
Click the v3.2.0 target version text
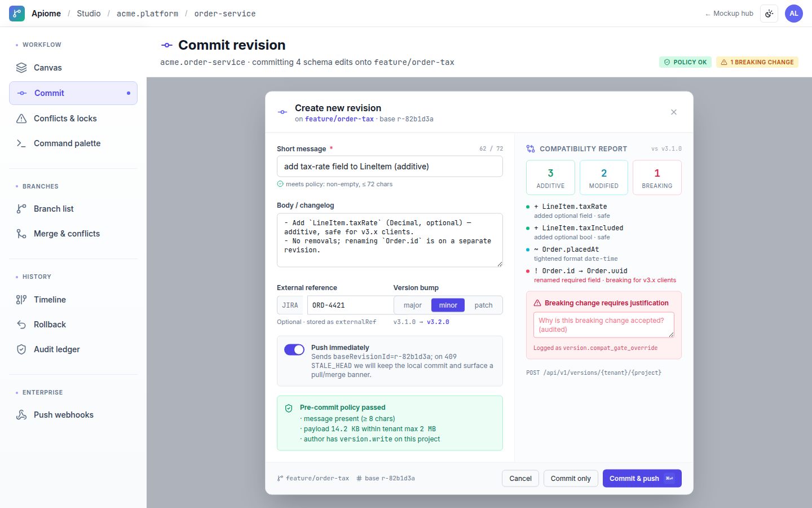click(x=438, y=322)
